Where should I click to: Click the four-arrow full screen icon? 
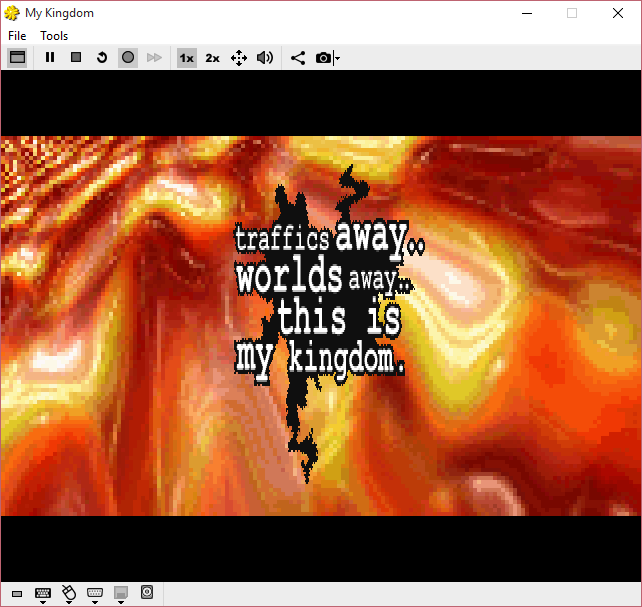pos(239,58)
